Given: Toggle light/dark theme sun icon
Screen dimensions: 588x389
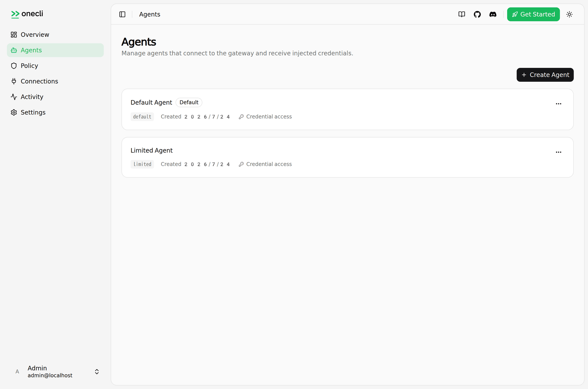Looking at the screenshot, I should 569,14.
